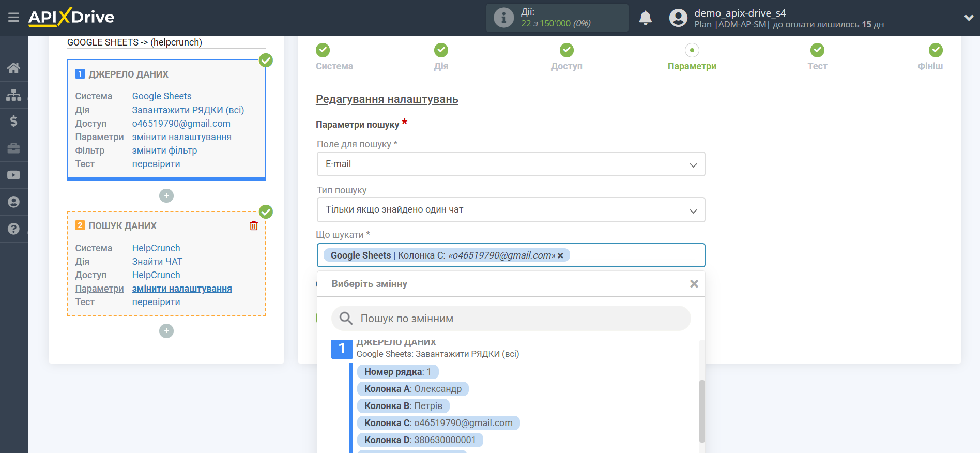Open o46519790@gmail.com access link
Viewport: 980px width, 453px height.
(x=181, y=124)
